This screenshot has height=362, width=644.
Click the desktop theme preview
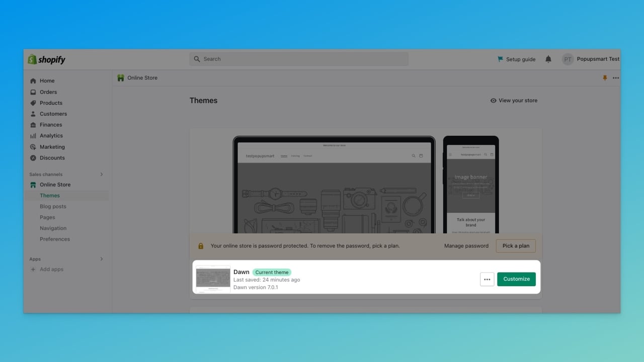pos(334,185)
